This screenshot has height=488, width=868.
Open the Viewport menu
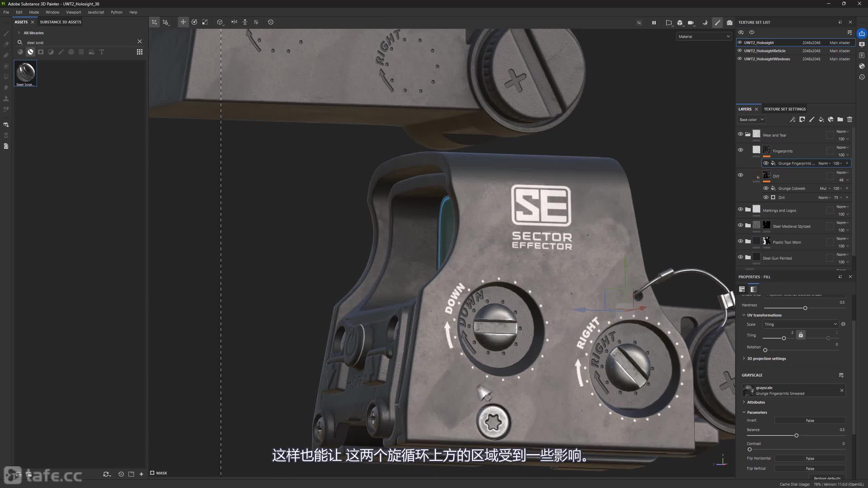74,12
